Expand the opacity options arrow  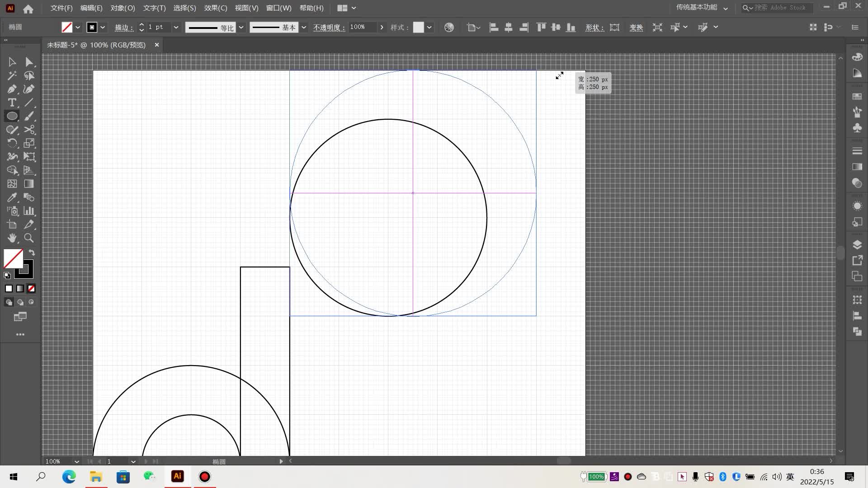382,27
